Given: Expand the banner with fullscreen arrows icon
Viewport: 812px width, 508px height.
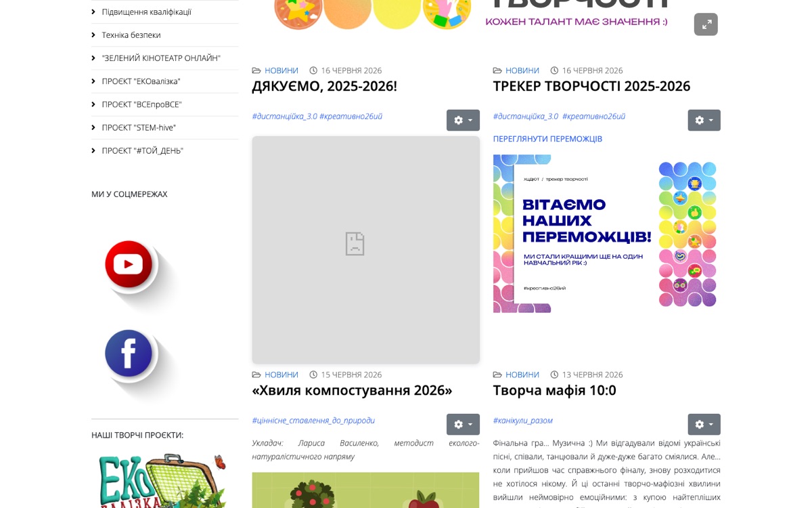Looking at the screenshot, I should point(706,24).
